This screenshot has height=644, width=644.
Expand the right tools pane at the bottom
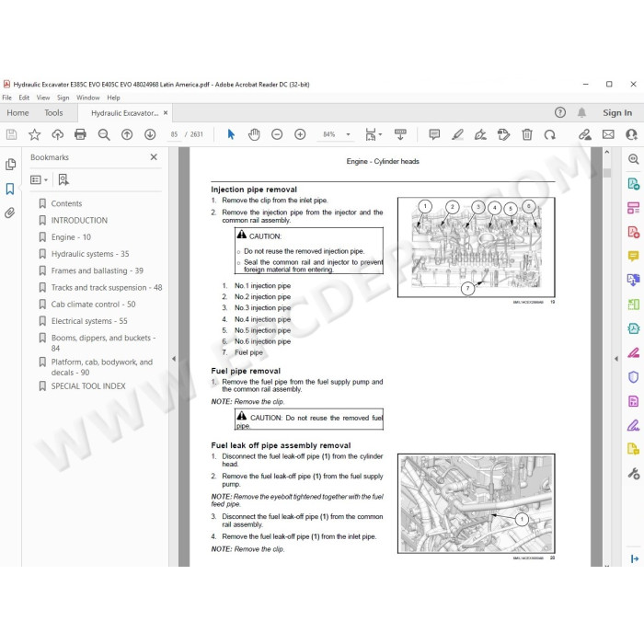click(x=634, y=558)
